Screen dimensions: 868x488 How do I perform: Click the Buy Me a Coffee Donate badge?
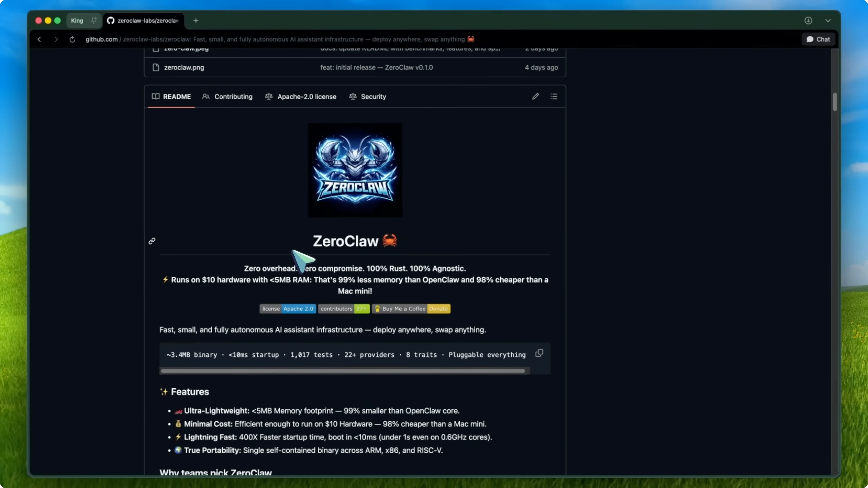(411, 309)
